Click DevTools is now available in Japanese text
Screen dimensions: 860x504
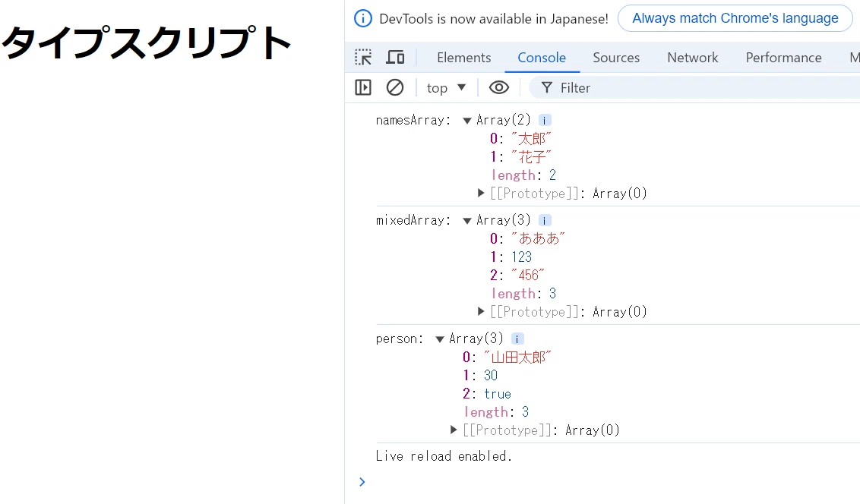494,19
